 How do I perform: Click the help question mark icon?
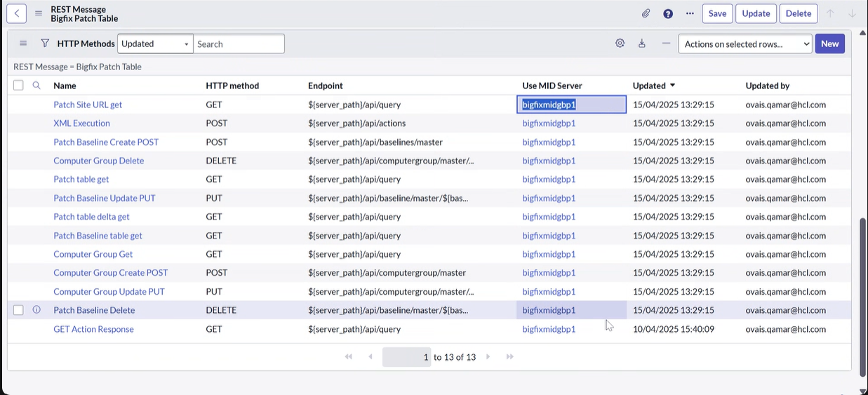tap(668, 13)
